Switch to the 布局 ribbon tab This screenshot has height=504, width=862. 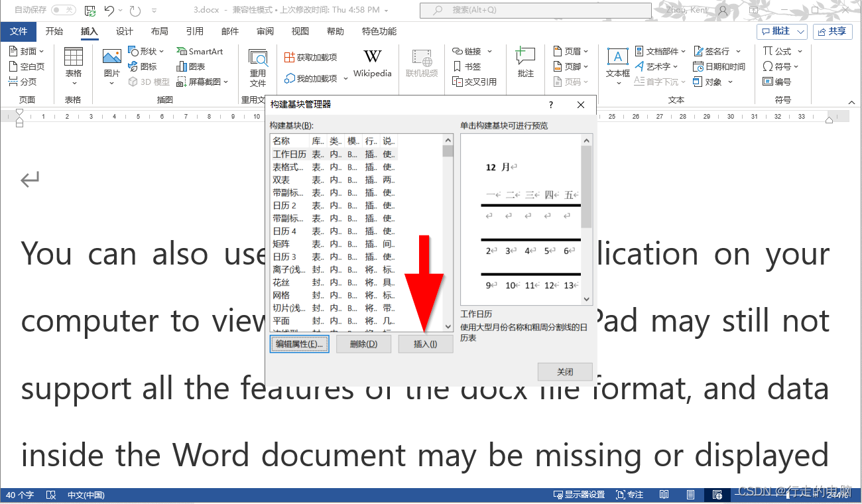(x=159, y=31)
